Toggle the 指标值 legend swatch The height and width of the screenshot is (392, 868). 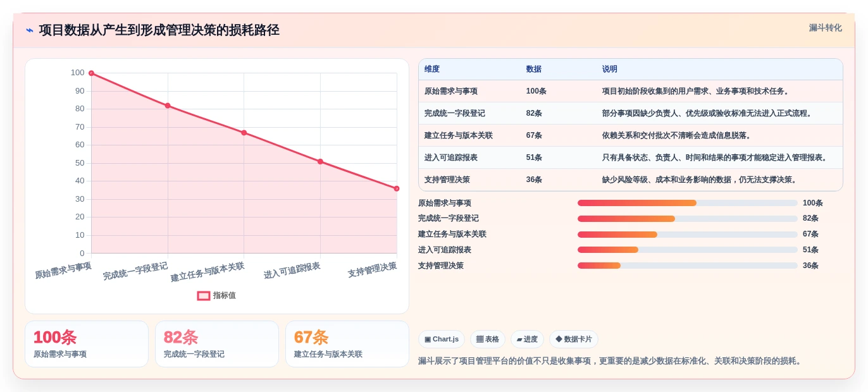tap(204, 295)
